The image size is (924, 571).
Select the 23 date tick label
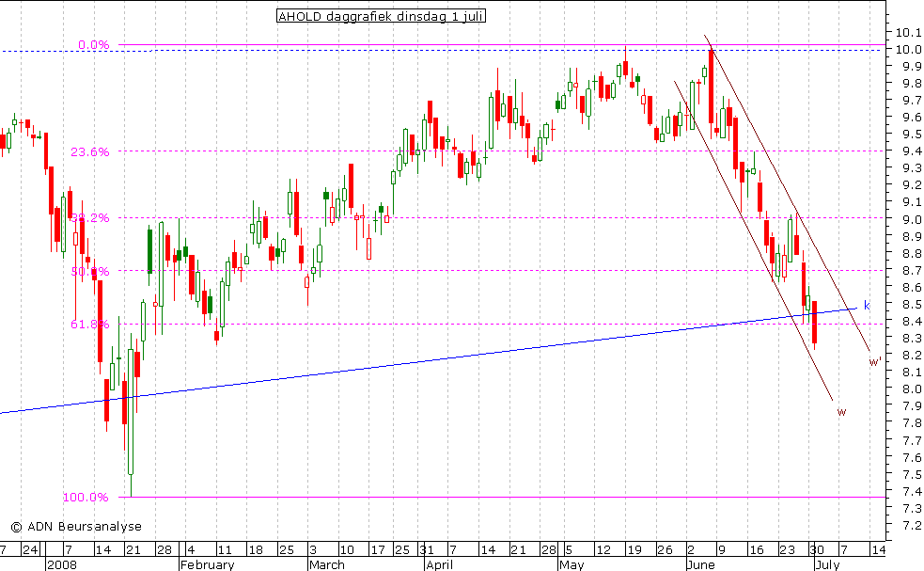[788, 549]
